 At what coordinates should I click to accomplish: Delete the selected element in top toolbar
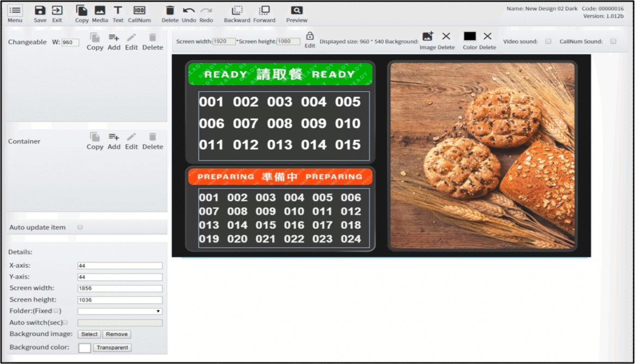coord(170,14)
